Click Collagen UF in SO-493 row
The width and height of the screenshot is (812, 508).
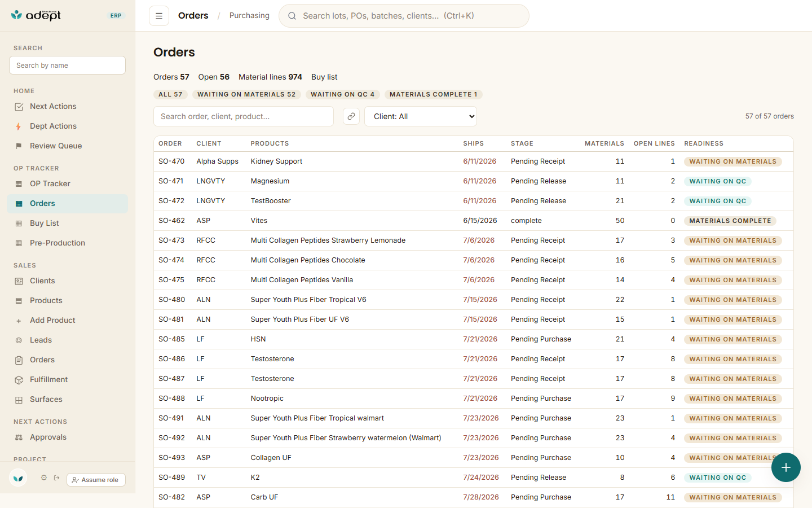click(271, 458)
